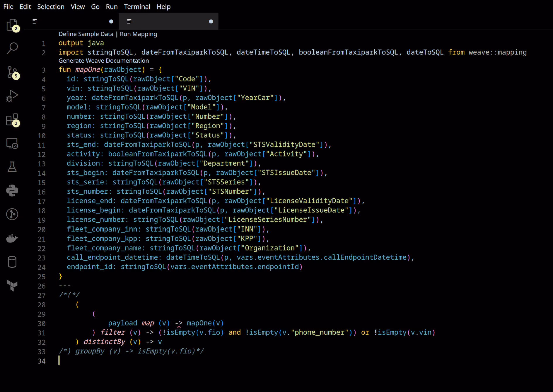
Task: Click 'endpoint_id' key on line 24
Action: [90, 267]
